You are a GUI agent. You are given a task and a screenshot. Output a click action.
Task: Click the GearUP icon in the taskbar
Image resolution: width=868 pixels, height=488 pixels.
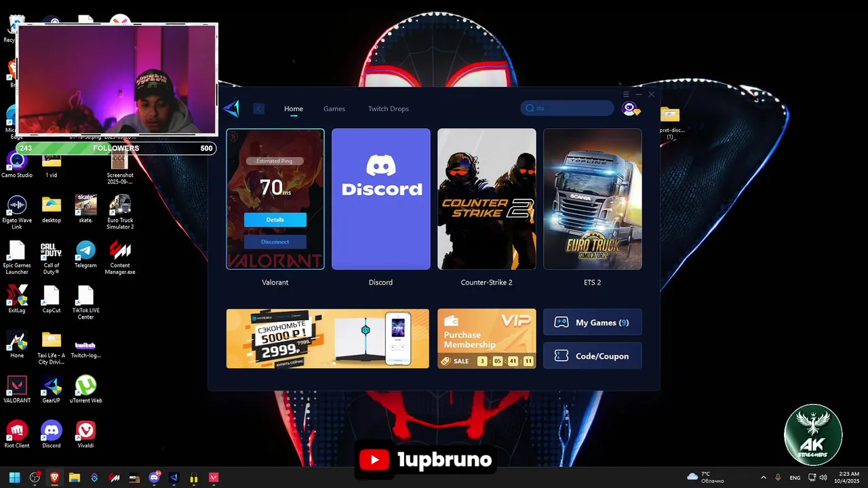174,477
